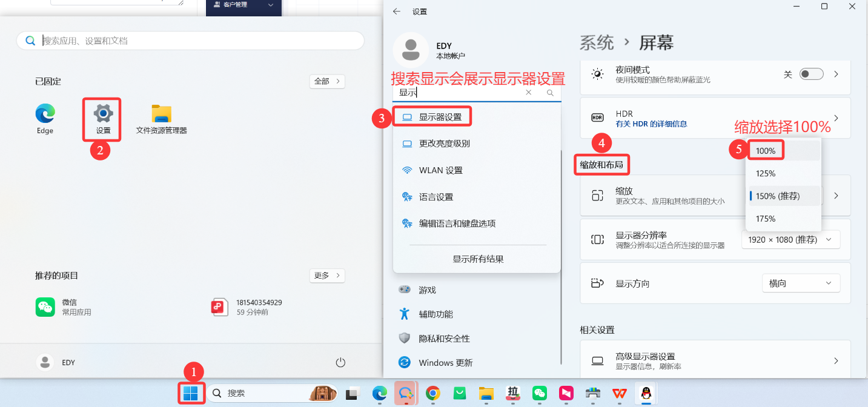Open the HDR settings chevron
The height and width of the screenshot is (407, 868).
point(837,118)
